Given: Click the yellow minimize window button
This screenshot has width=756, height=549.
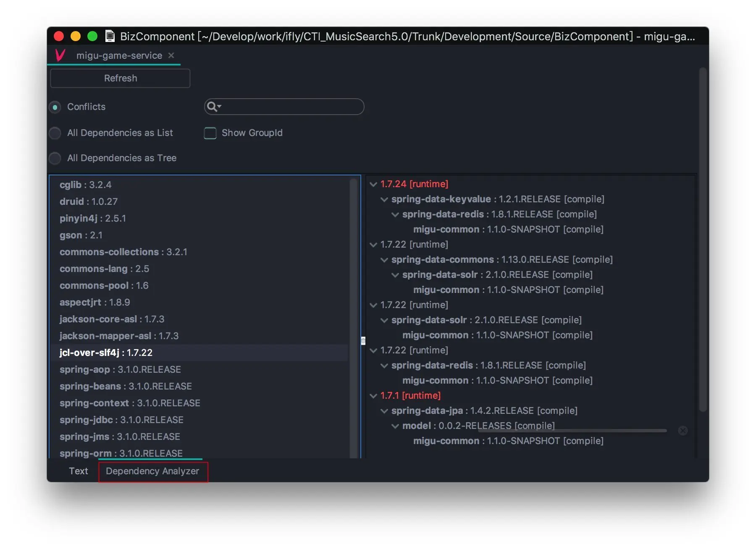Looking at the screenshot, I should point(76,37).
